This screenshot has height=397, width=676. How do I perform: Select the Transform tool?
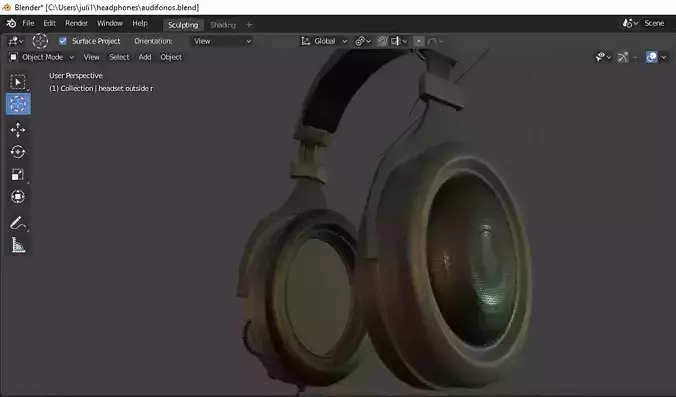coord(18,197)
